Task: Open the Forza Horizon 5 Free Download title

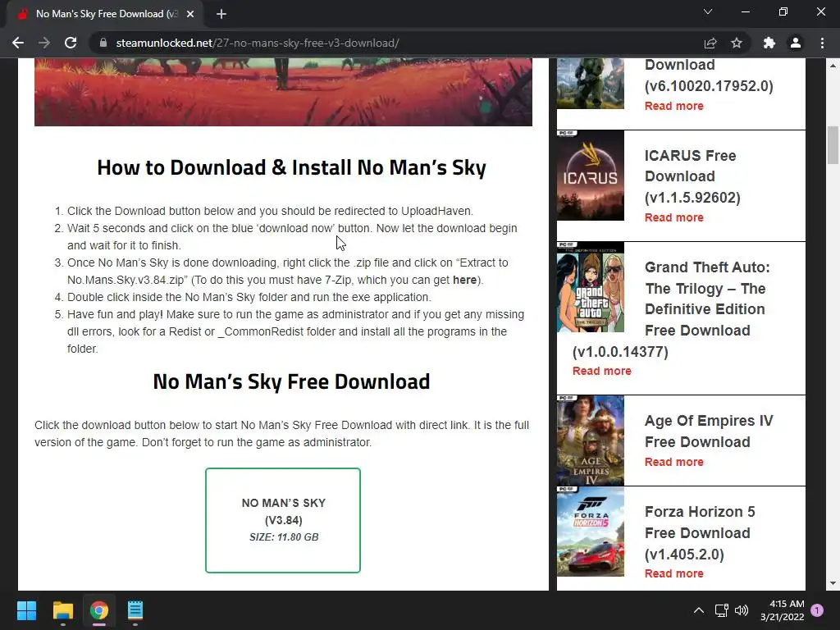Action: coord(700,532)
